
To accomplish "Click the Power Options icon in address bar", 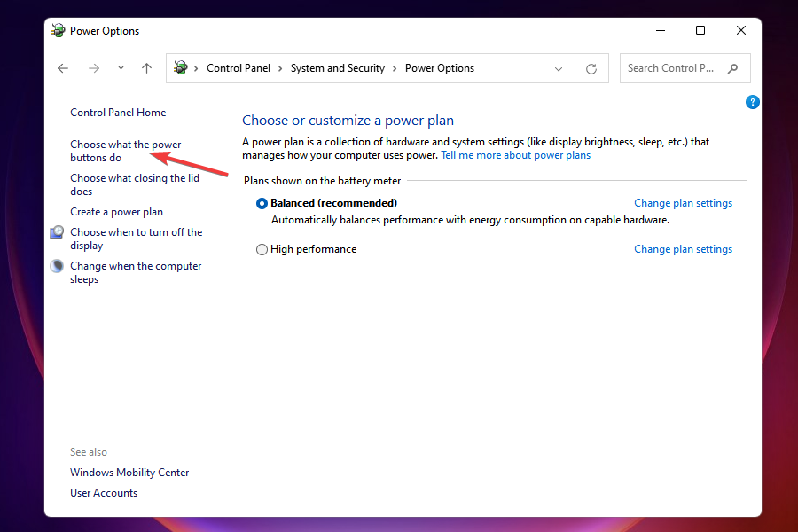I will click(x=180, y=67).
